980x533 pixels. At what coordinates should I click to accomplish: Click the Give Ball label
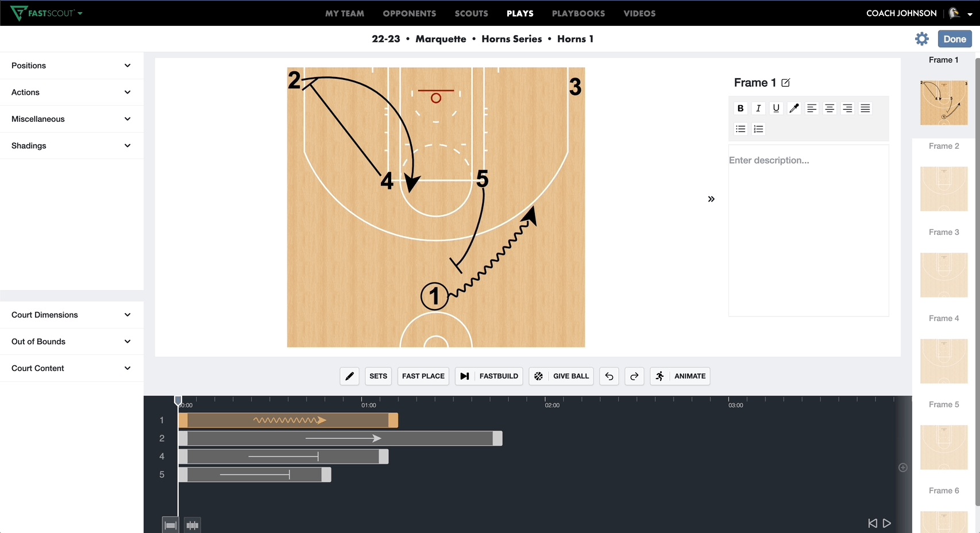click(x=571, y=376)
